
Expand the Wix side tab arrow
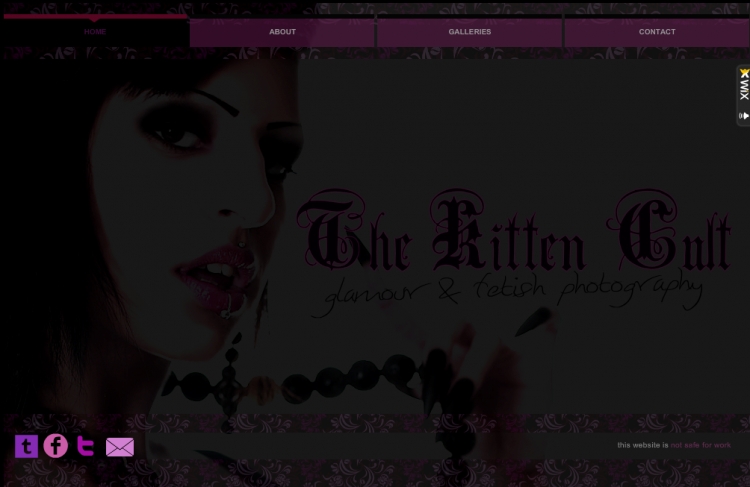coord(744,116)
